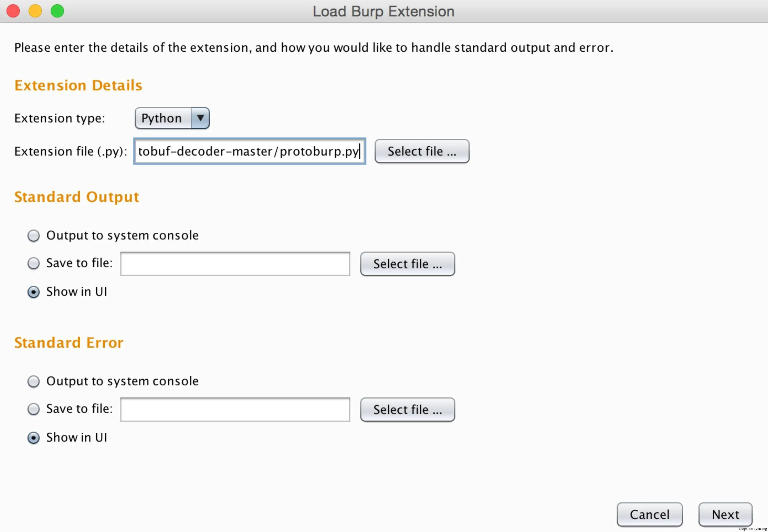Maximize window with the green button
Screen dimensions: 768x532
[57, 11]
